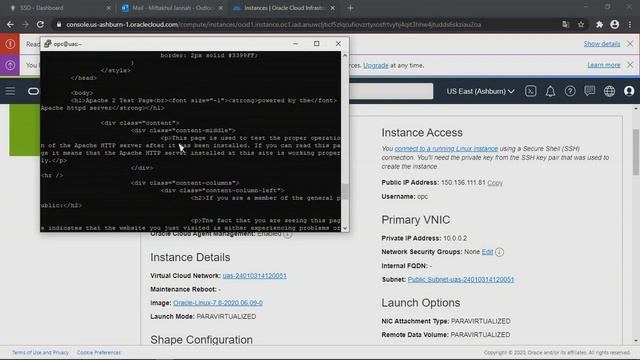Click the PuTTY icon in the terminal title bar
640x360 pixels.
[47, 44]
